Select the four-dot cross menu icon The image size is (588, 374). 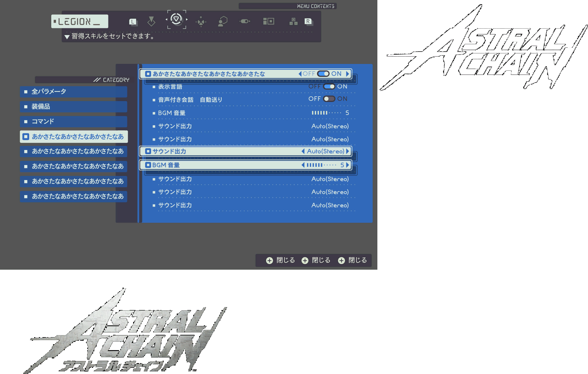[x=201, y=22]
